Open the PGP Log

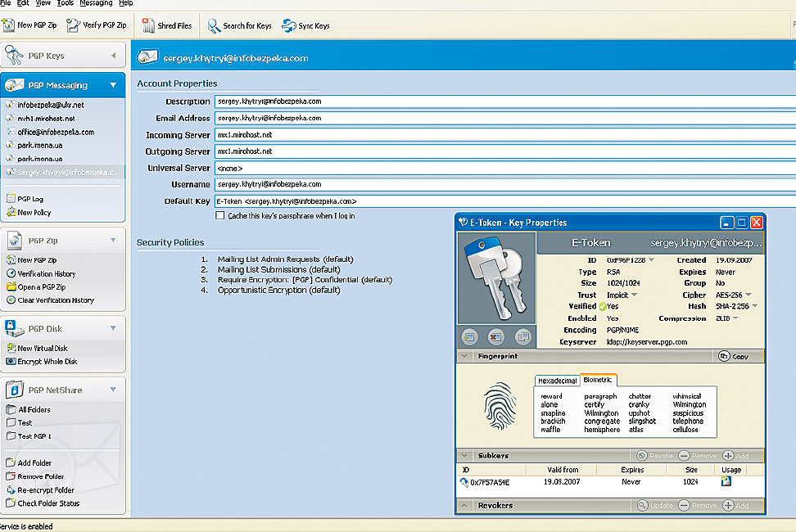tap(11, 199)
